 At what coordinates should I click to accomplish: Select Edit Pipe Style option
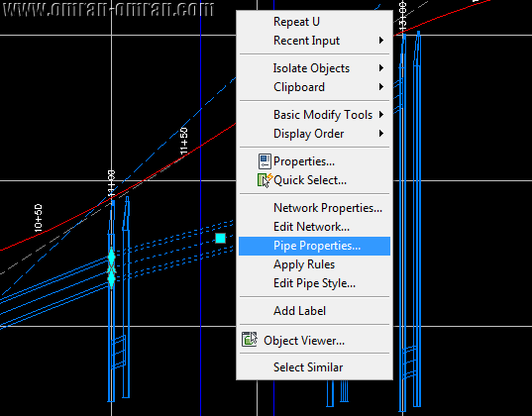click(x=314, y=283)
